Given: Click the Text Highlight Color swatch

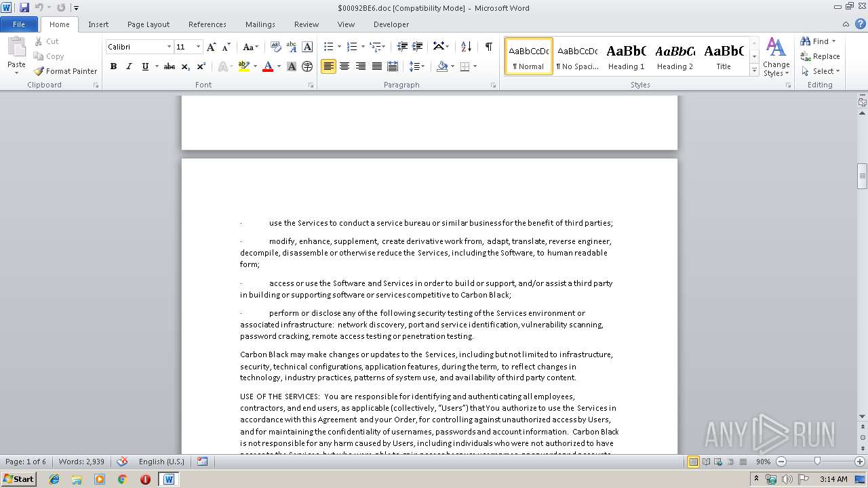Looking at the screenshot, I should (x=243, y=66).
